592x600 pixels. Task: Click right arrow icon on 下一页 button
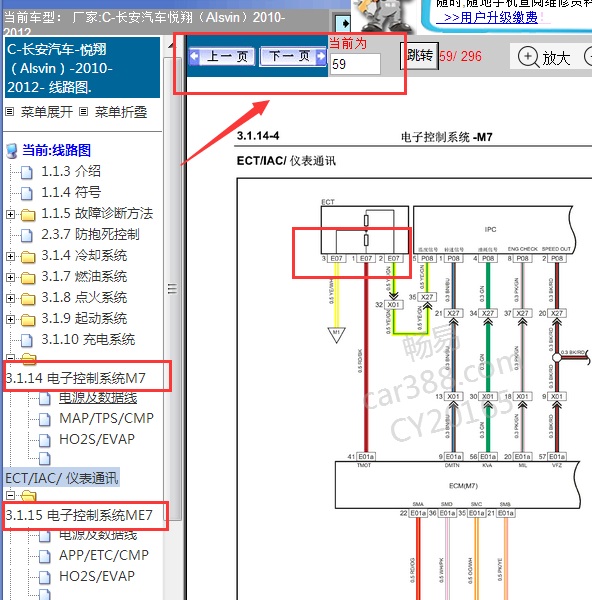click(321, 56)
